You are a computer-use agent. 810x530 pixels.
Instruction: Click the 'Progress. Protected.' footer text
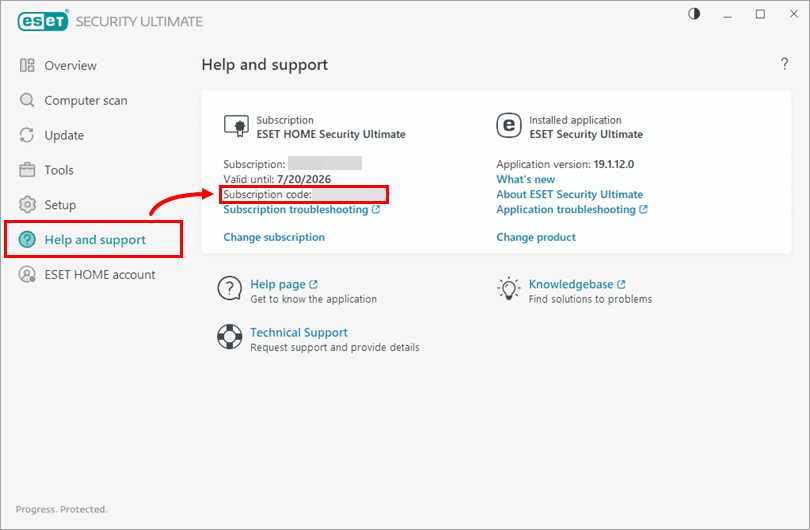pos(61,509)
